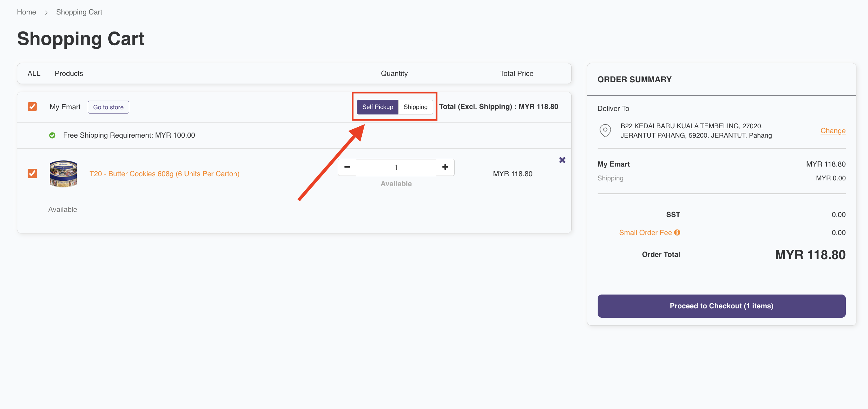Click the breadcrumb chevron separator
Screen dimensions: 868x409
(46, 13)
